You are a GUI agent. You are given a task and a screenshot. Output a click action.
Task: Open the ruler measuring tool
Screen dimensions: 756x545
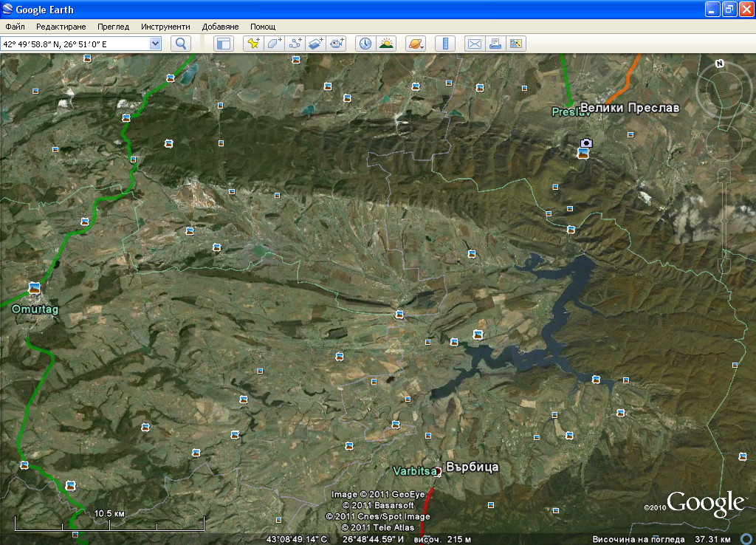(445, 44)
